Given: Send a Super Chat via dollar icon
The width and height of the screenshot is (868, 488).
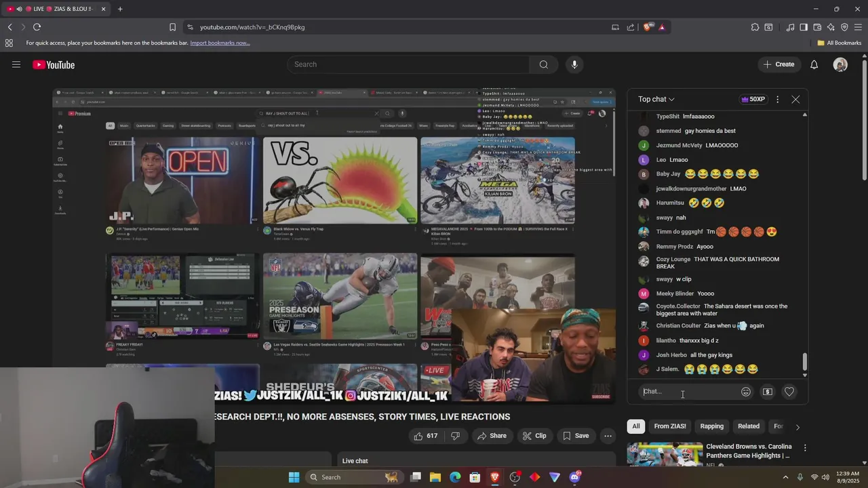Looking at the screenshot, I should point(767,392).
